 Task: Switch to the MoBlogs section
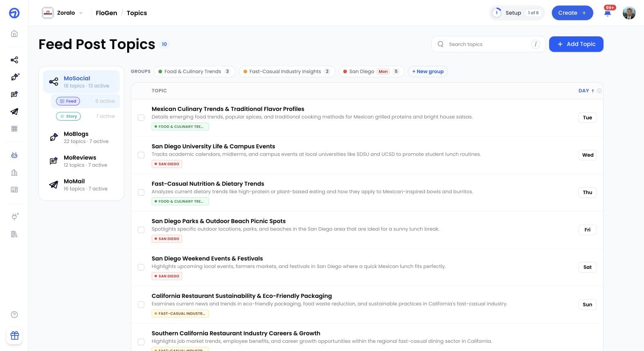(81, 137)
